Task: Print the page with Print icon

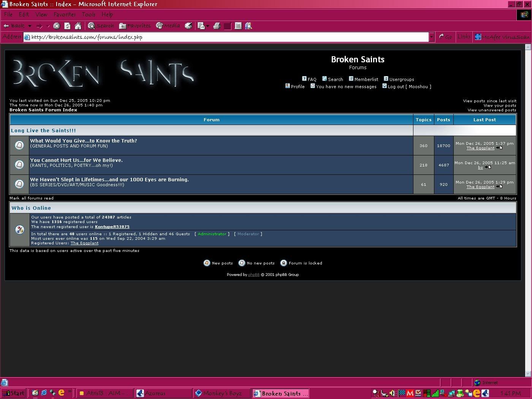Action: click(x=217, y=26)
